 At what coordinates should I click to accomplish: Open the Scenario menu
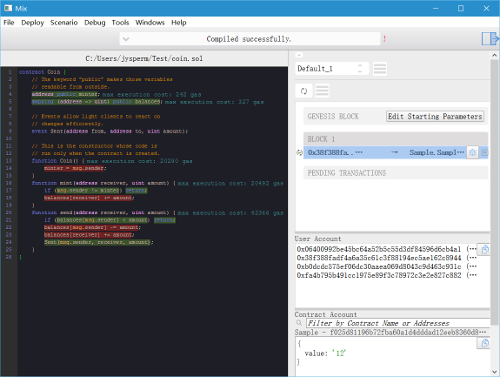coord(64,22)
